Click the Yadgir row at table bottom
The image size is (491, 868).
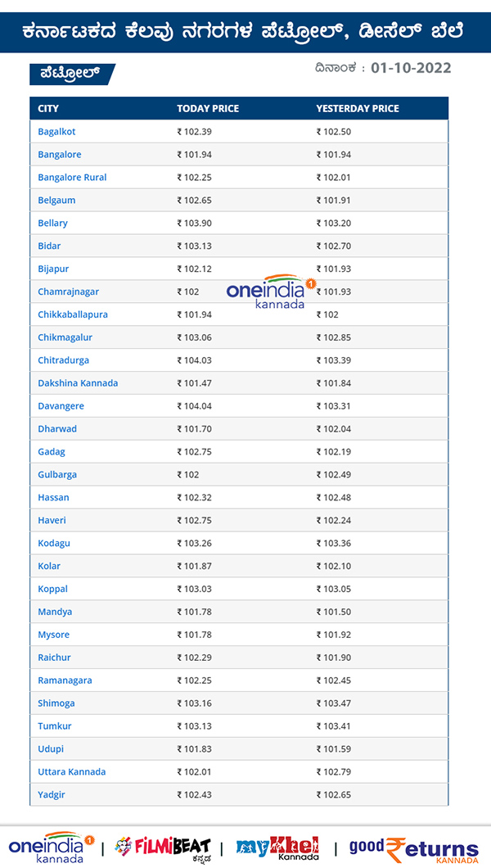(50, 794)
